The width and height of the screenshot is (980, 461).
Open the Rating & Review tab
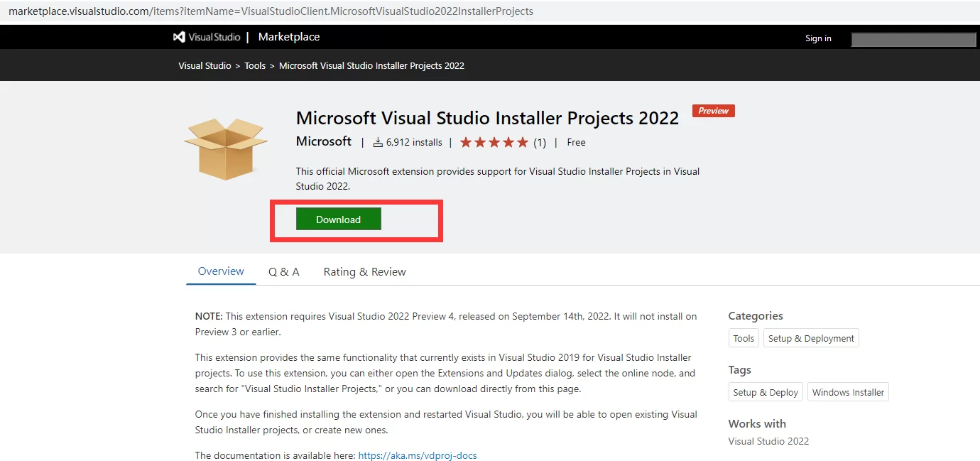tap(365, 272)
